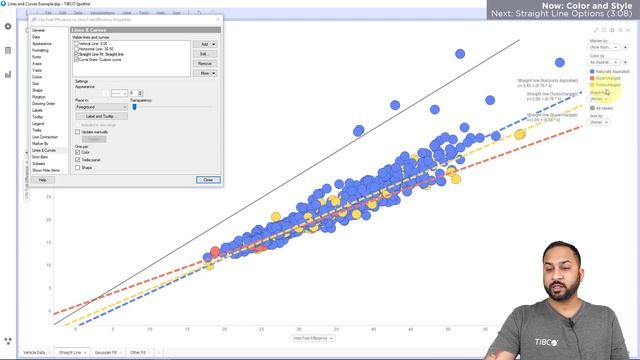Open the line style dropdown under Appearance
Screen dimensions: 640x360
[x=119, y=93]
